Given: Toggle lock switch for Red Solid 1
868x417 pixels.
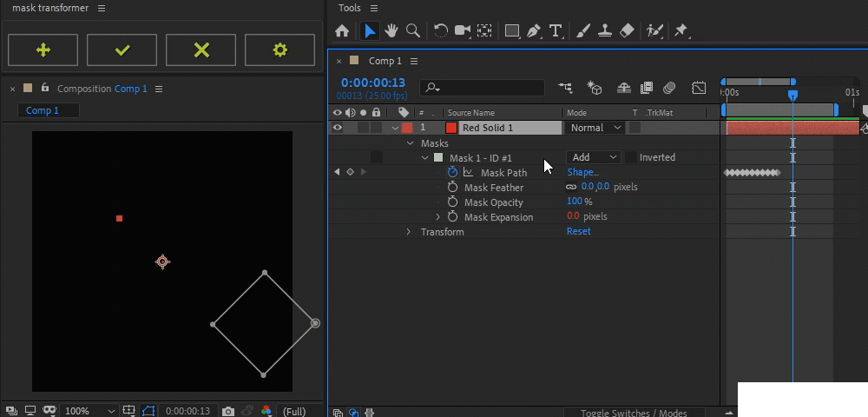Looking at the screenshot, I should tap(377, 128).
